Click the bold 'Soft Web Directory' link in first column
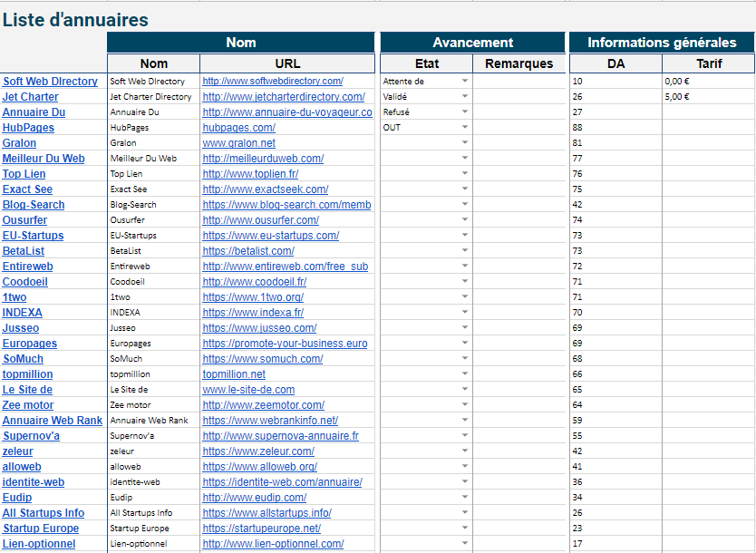The width and height of the screenshot is (756, 553). coord(50,82)
